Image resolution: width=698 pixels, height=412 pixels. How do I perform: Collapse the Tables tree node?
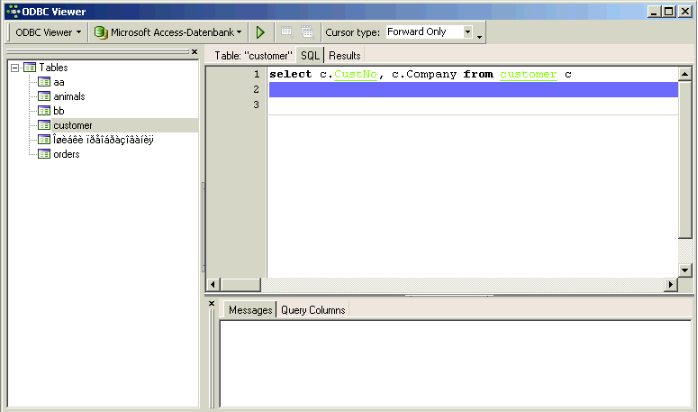click(15, 67)
